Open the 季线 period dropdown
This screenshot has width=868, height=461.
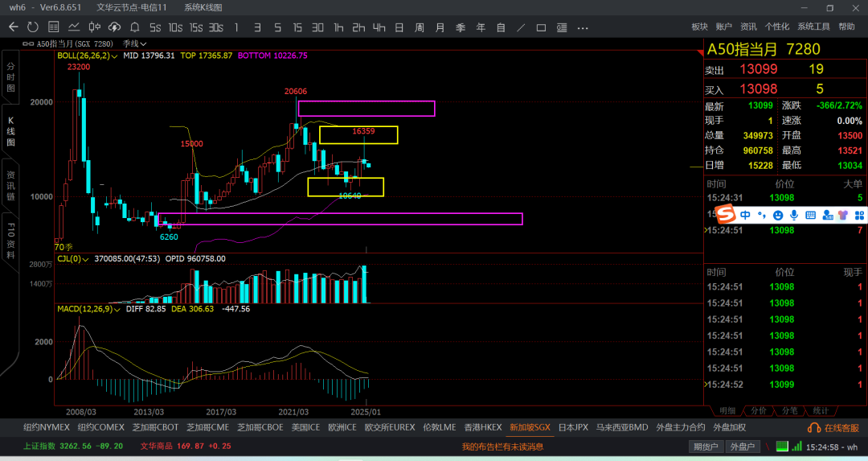click(x=134, y=43)
